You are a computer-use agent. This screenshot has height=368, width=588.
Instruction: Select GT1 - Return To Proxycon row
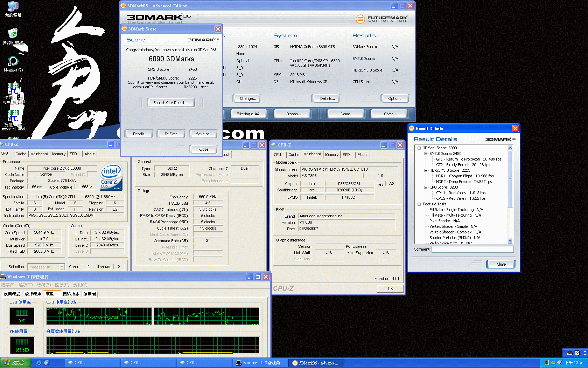469,159
